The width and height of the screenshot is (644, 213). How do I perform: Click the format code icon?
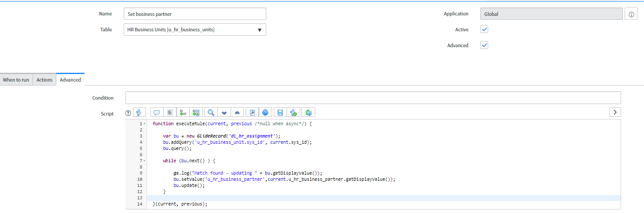169,113
